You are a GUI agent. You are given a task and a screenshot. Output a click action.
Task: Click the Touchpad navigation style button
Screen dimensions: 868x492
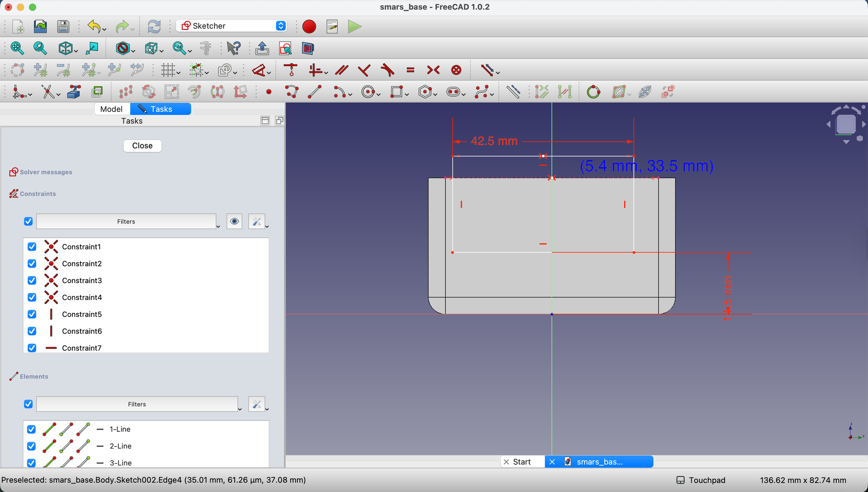[701, 480]
